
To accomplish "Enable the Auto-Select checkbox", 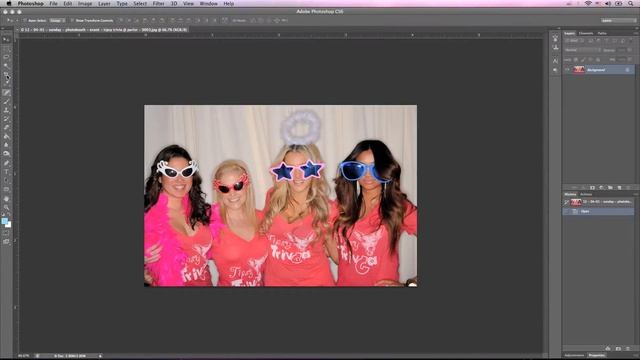I will [x=25, y=20].
